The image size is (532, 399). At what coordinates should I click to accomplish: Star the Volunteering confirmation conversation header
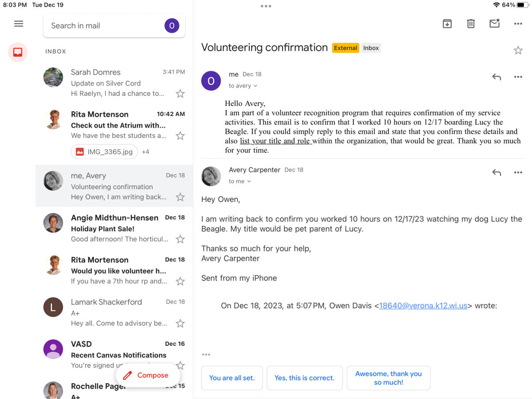point(518,51)
